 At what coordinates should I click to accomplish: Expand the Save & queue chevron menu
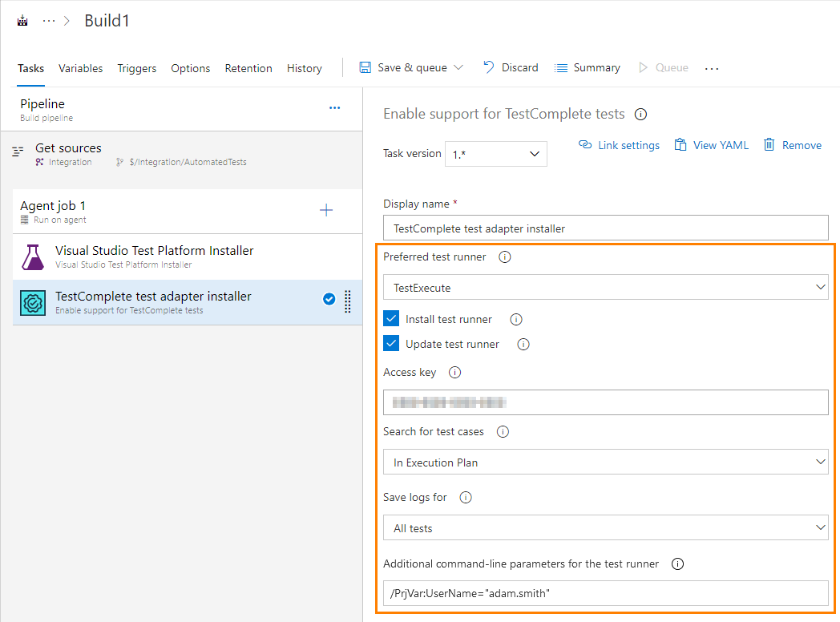457,67
